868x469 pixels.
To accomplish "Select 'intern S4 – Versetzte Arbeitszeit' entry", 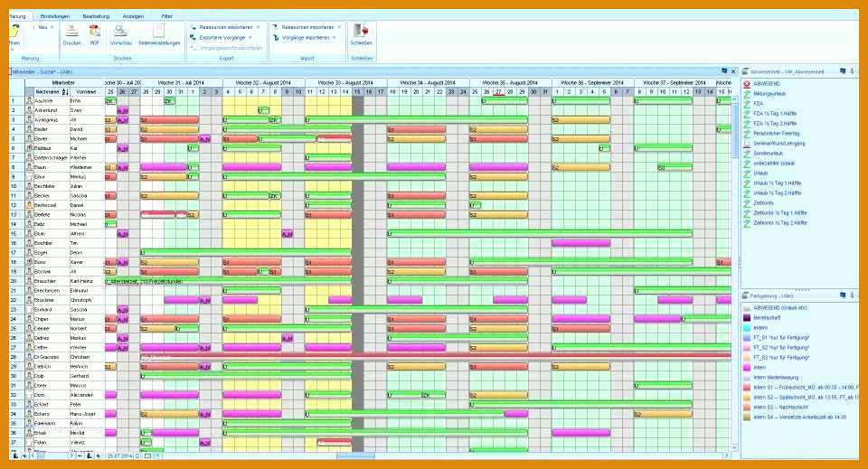I will point(799,417).
